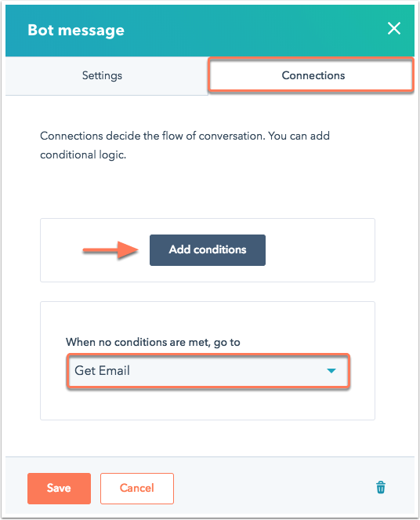The height and width of the screenshot is (520, 420).
Task: Click the 'Get Email' text in dropdown
Action: (102, 370)
